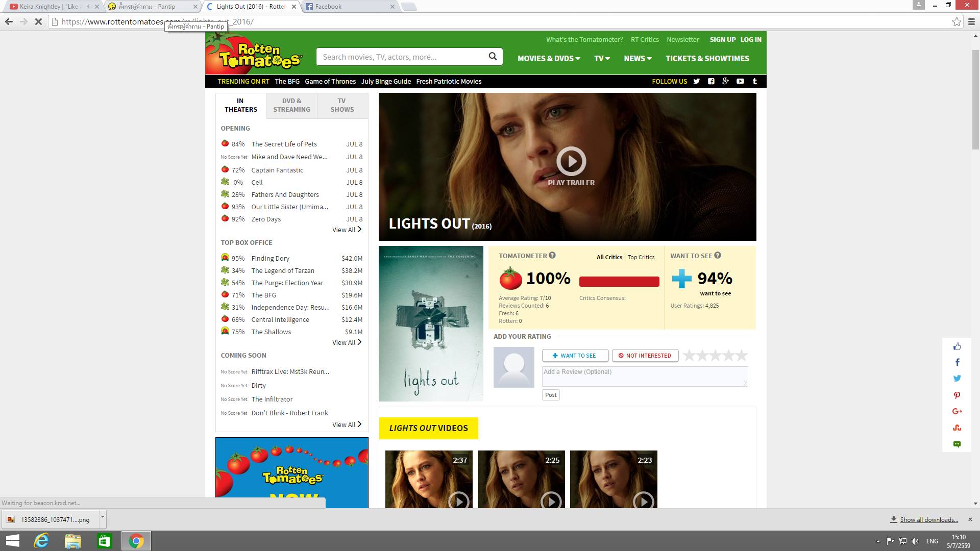
Task: Expand News dropdown menu
Action: (x=638, y=59)
